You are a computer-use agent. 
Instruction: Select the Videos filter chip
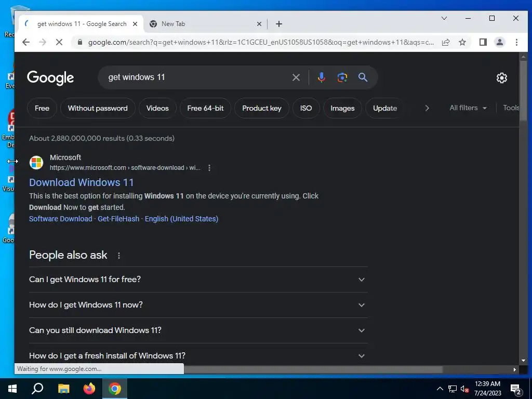[x=157, y=108]
